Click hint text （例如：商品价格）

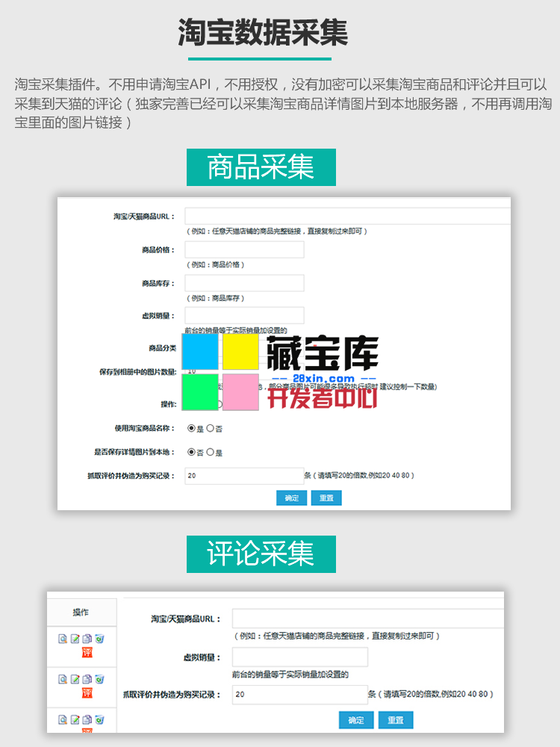215,264
